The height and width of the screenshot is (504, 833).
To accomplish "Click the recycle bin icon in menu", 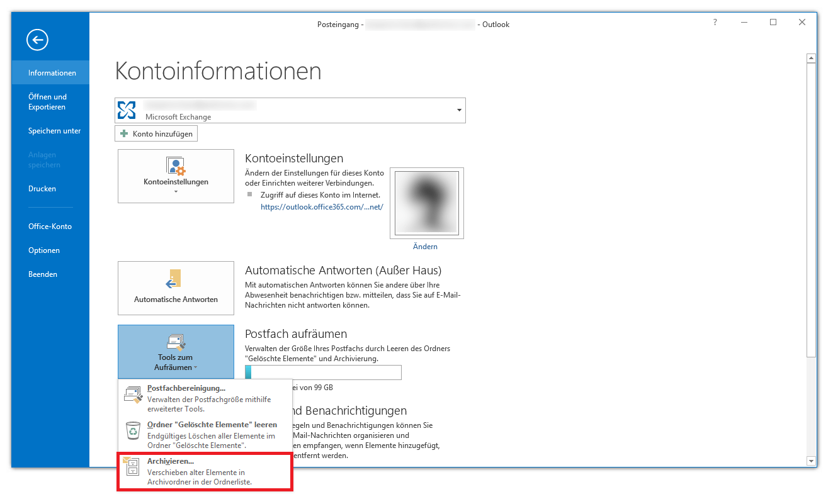I will coord(133,430).
